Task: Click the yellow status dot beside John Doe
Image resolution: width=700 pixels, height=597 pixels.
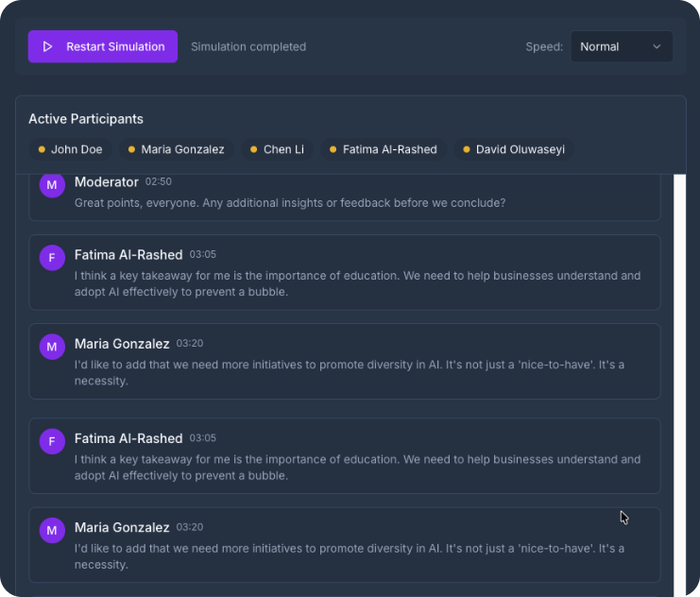Action: coord(42,149)
